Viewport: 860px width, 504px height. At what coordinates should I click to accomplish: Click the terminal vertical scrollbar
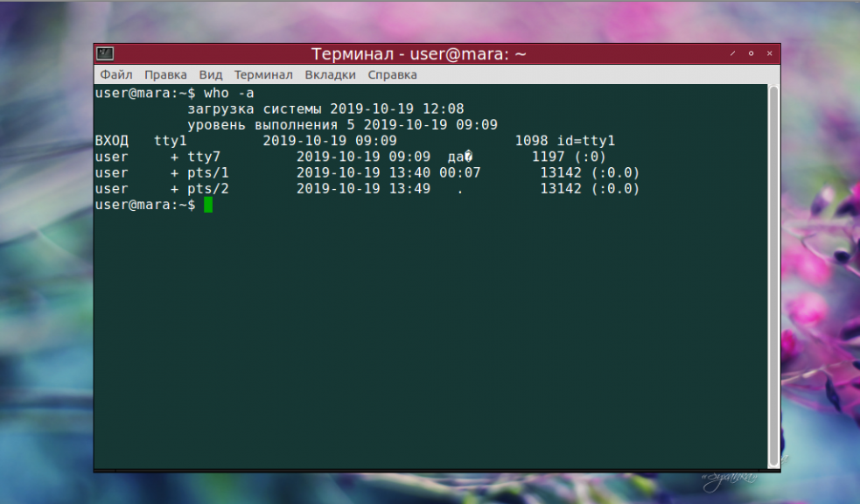pos(773,276)
